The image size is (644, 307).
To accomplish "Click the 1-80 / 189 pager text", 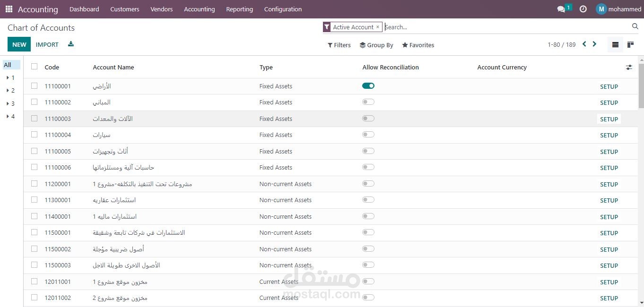I will pos(562,45).
